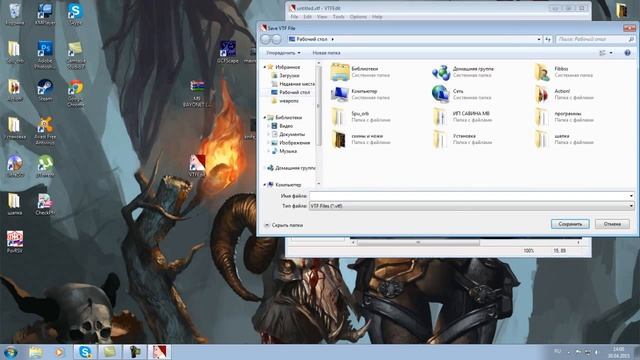Image resolution: width=640 pixels, height=360 pixels.
Task: Collapse the Библиотеки tree section
Action: tap(264, 118)
